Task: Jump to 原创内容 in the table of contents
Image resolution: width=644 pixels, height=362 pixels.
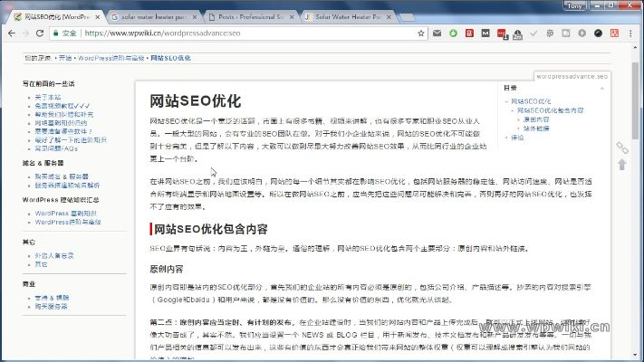Action: tap(536, 119)
